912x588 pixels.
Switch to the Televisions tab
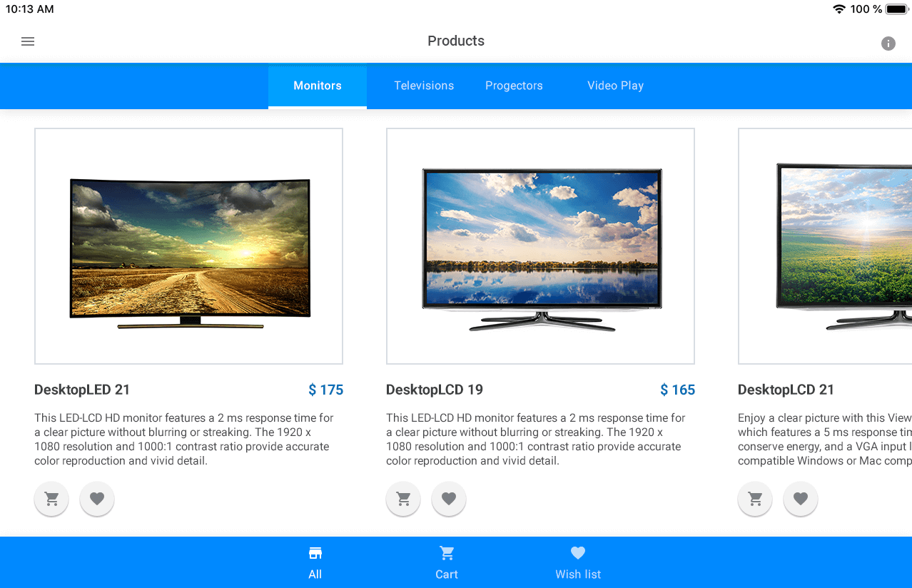[424, 86]
